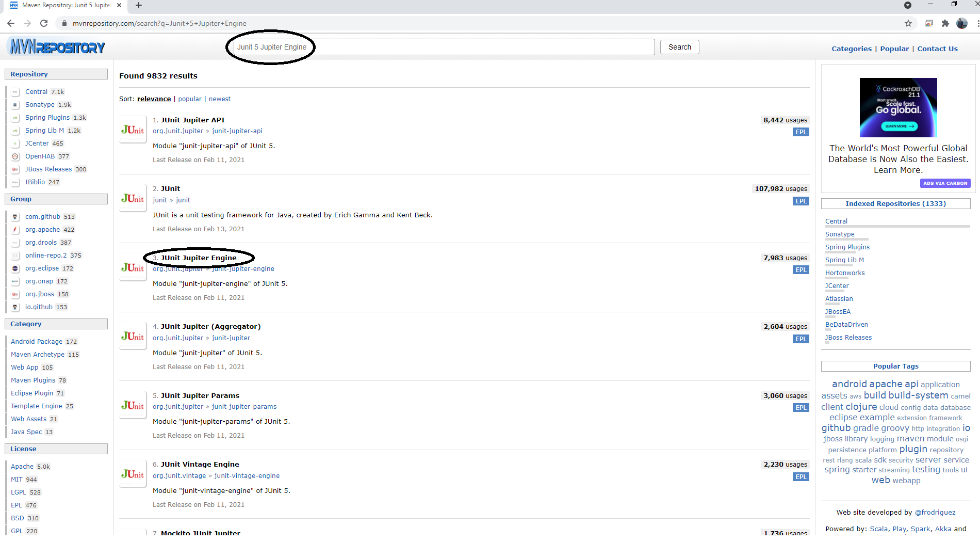This screenshot has width=980, height=542.
Task: Open the browser extensions puzzle icon
Action: point(945,23)
